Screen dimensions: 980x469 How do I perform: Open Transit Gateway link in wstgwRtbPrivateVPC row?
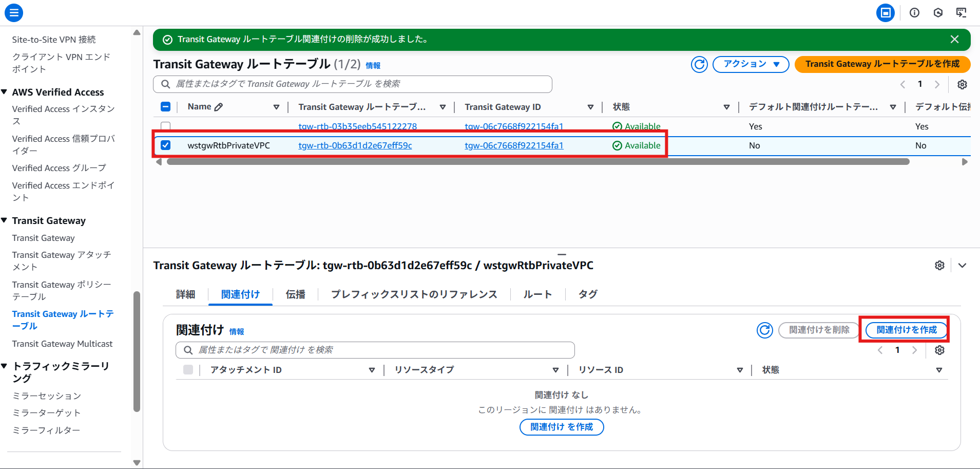pyautogui.click(x=514, y=145)
